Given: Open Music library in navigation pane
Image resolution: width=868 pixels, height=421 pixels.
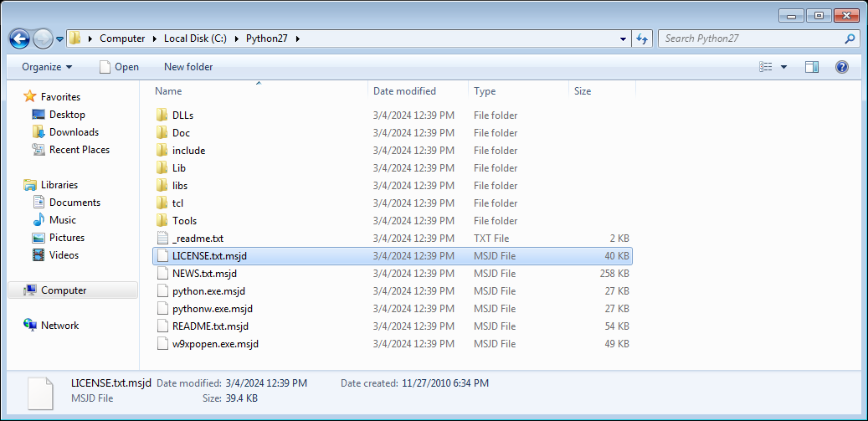Looking at the screenshot, I should click(x=63, y=220).
